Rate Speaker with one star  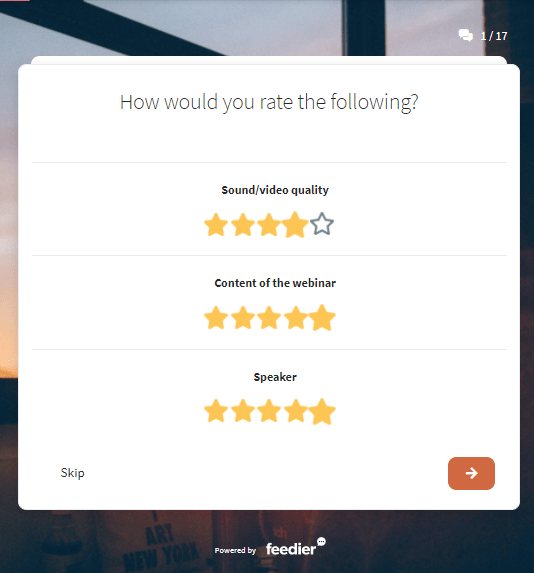(216, 411)
